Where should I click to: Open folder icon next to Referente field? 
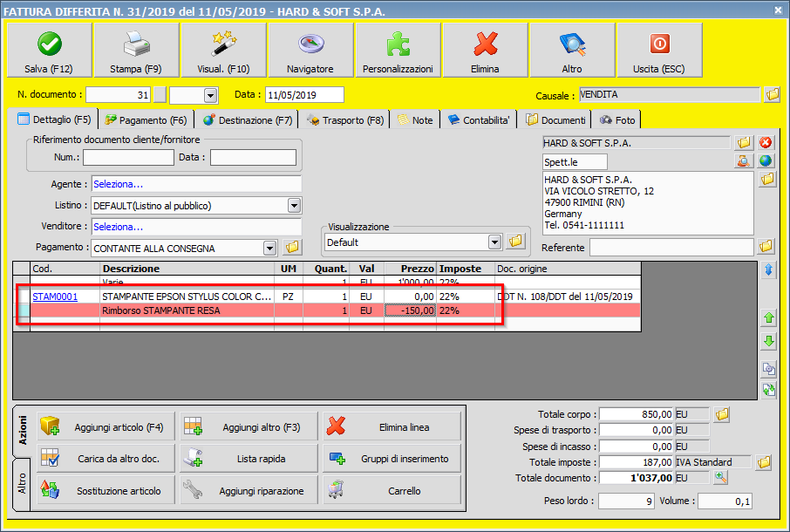point(766,246)
